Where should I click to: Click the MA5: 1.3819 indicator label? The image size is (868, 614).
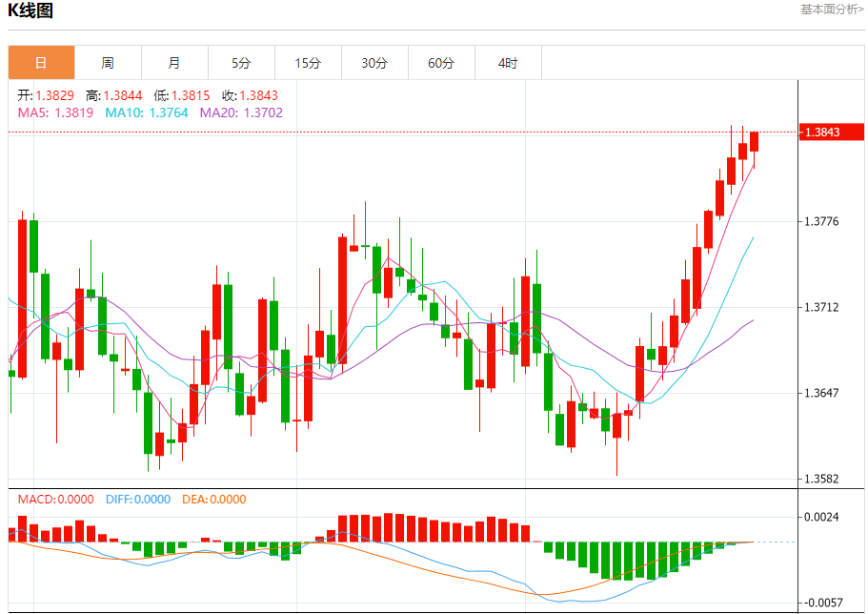coord(55,113)
